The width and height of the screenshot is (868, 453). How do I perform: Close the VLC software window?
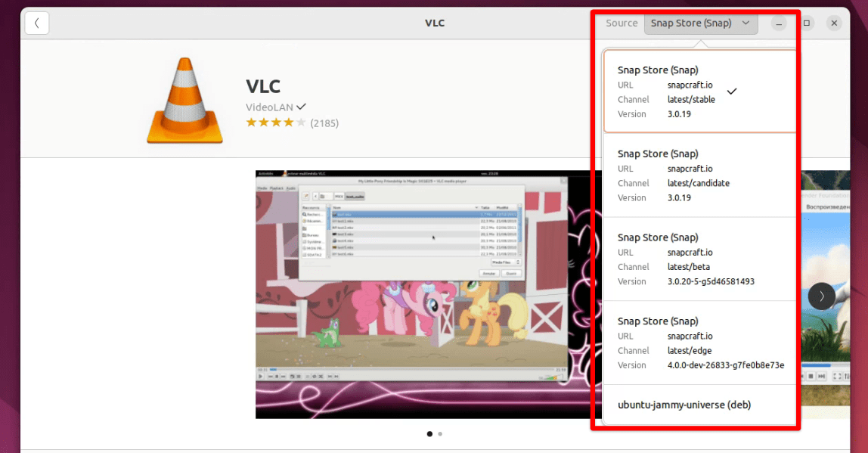[834, 23]
